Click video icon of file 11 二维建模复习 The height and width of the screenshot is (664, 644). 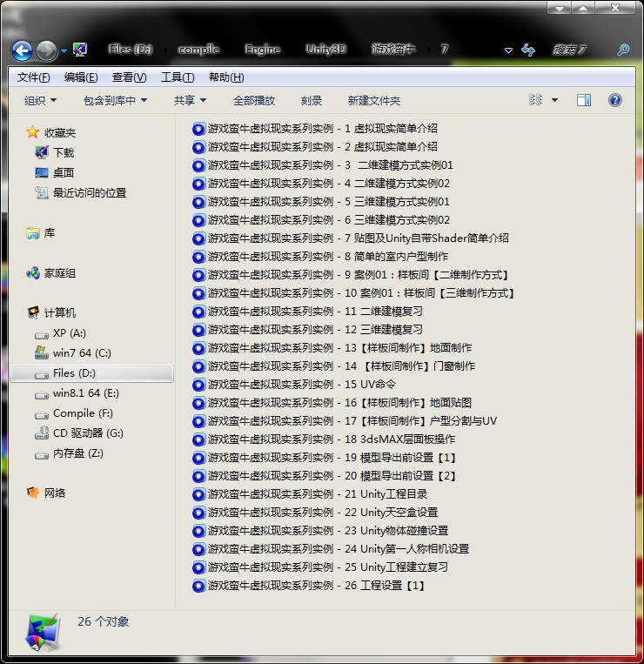coord(198,312)
